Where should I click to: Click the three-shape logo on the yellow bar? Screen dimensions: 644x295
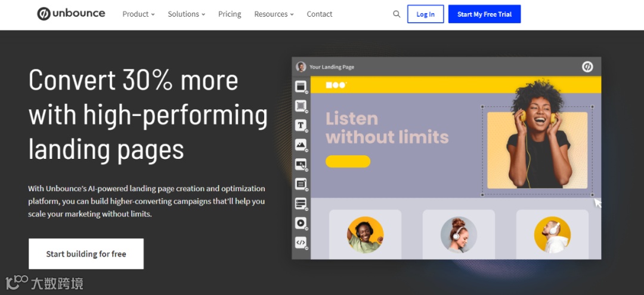coord(336,85)
